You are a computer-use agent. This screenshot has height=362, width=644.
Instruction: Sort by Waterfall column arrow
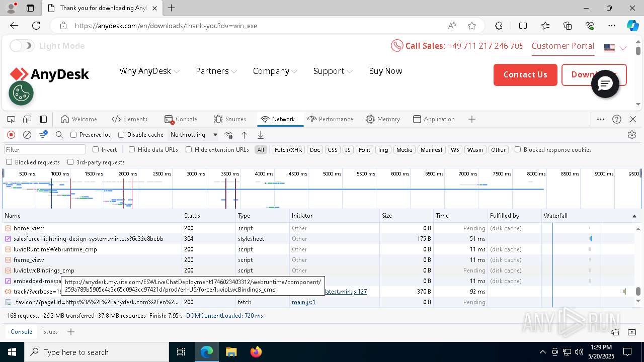point(634,216)
